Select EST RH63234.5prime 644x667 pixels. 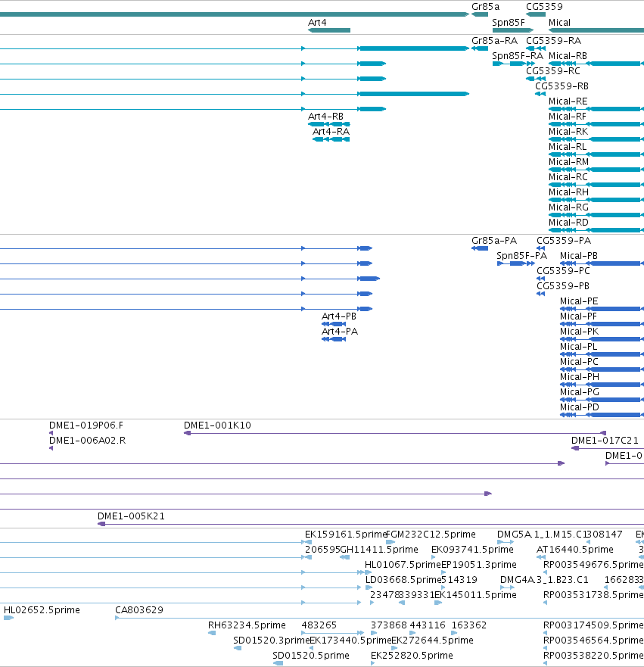[212, 633]
